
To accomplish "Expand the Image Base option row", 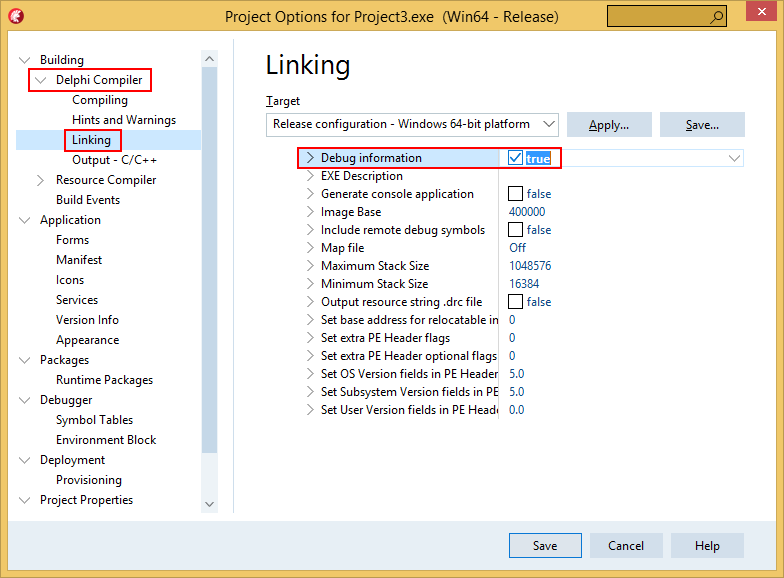I will pyautogui.click(x=310, y=212).
